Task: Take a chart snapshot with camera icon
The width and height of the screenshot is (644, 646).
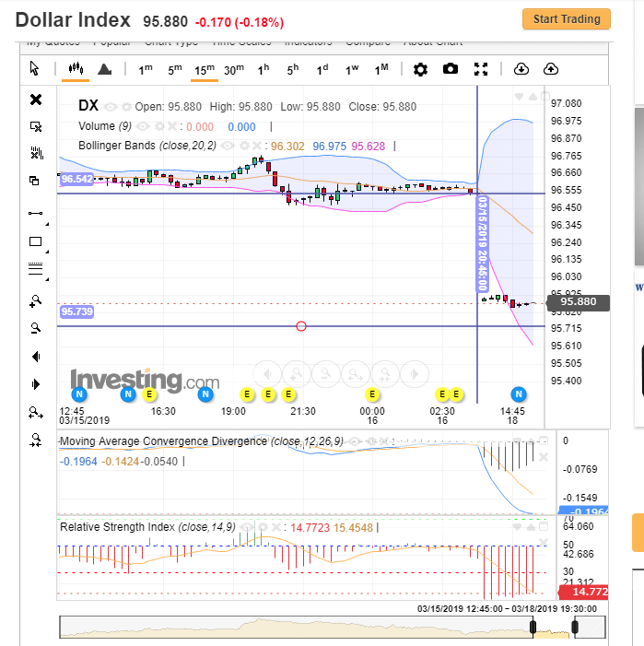Action: pos(451,69)
